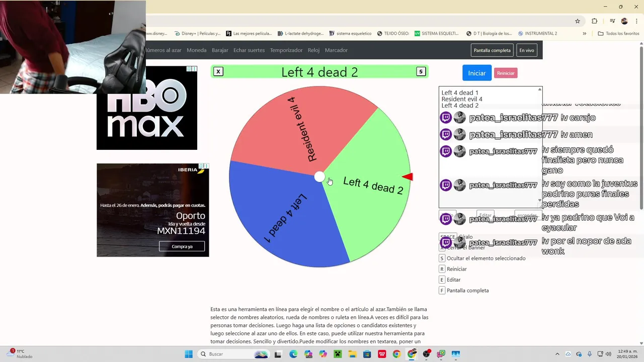This screenshot has height=362, width=644.
Task: Click the microphone tray icon
Action: pos(590,354)
